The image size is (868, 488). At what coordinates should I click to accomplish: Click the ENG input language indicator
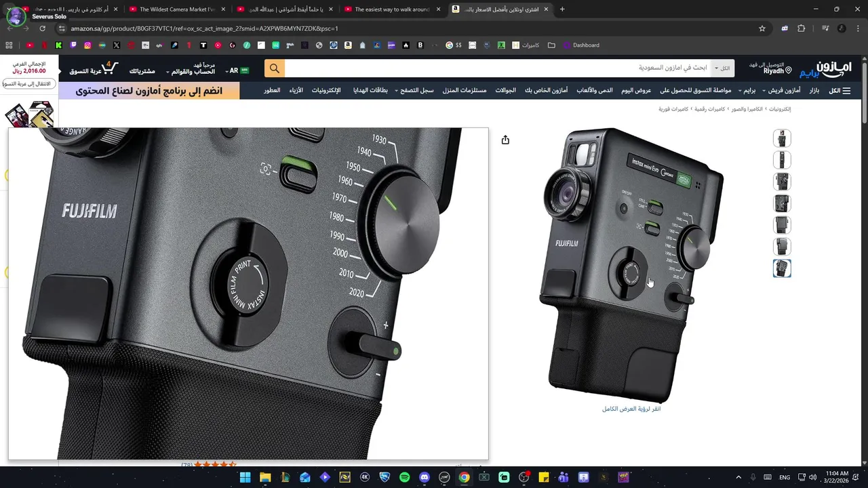pos(785,477)
